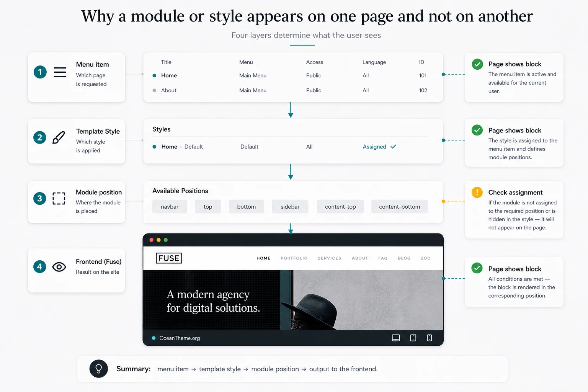
Task: Click Public in the Home row
Action: coord(314,75)
